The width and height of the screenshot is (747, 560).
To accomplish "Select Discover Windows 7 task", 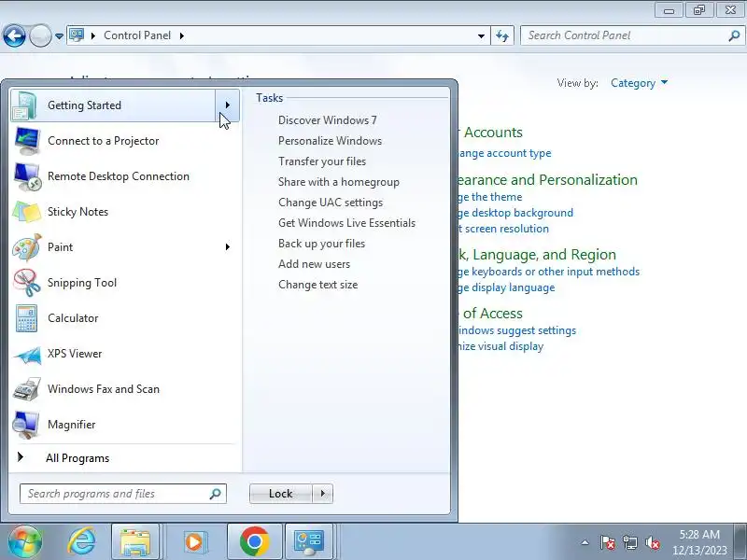I will click(328, 120).
